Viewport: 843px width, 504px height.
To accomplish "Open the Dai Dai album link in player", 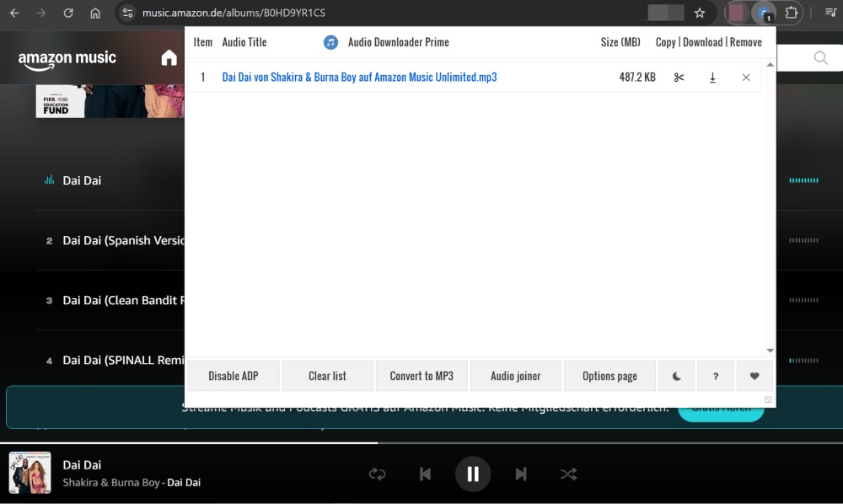I will pos(184,482).
